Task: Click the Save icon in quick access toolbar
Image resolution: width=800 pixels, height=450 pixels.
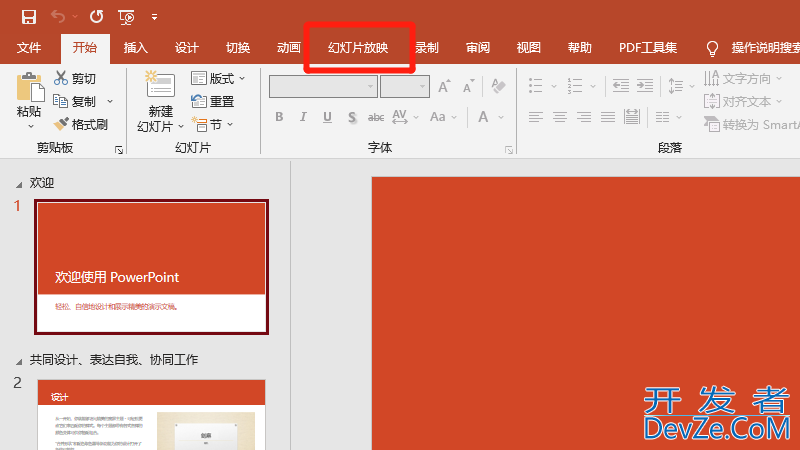Action: pos(29,17)
